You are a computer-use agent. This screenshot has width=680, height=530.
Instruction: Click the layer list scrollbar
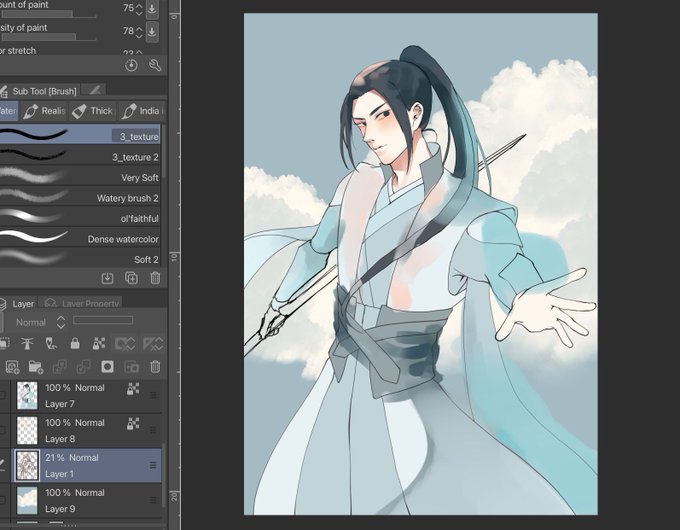164,475
